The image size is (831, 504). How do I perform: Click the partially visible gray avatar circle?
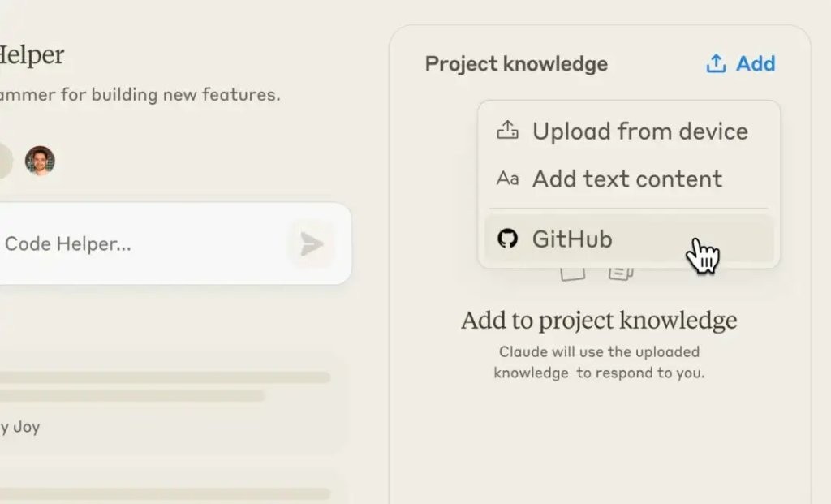coord(4,161)
